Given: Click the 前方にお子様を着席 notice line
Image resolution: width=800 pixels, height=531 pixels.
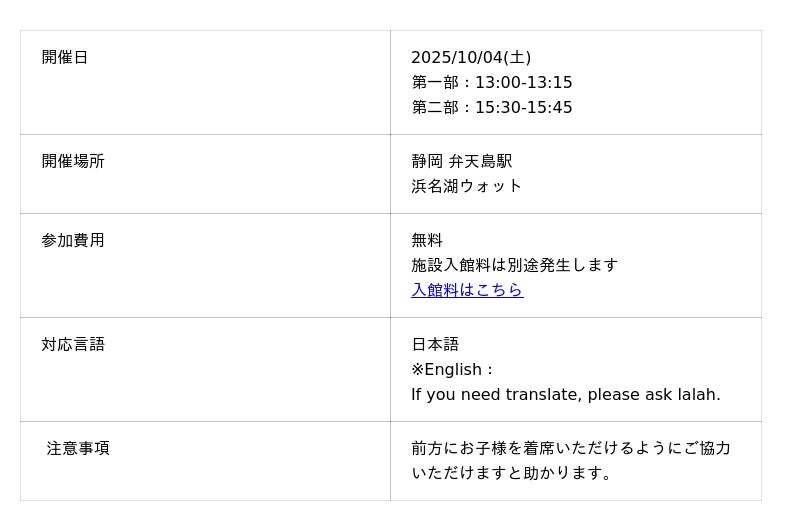Looking at the screenshot, I should tap(571, 449).
